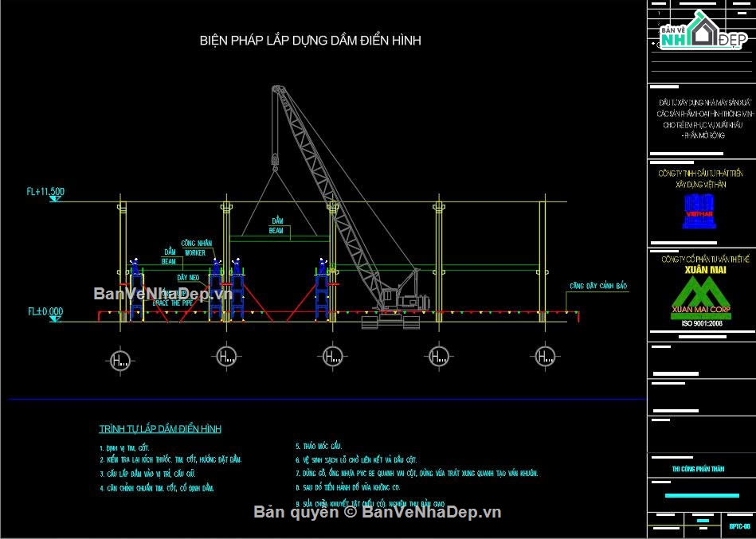The width and height of the screenshot is (756, 539).
Task: Select the 'XÂY DỰNG VIỆT HÀN' company text
Action: click(700, 185)
